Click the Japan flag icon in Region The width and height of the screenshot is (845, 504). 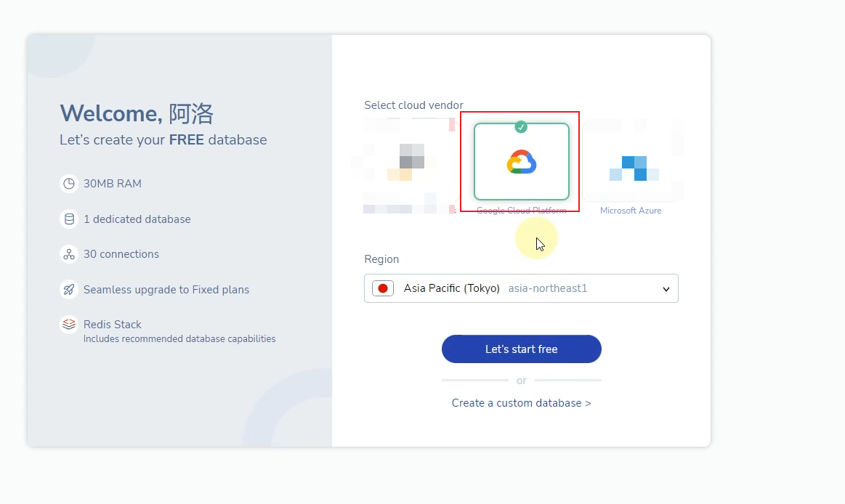[383, 288]
